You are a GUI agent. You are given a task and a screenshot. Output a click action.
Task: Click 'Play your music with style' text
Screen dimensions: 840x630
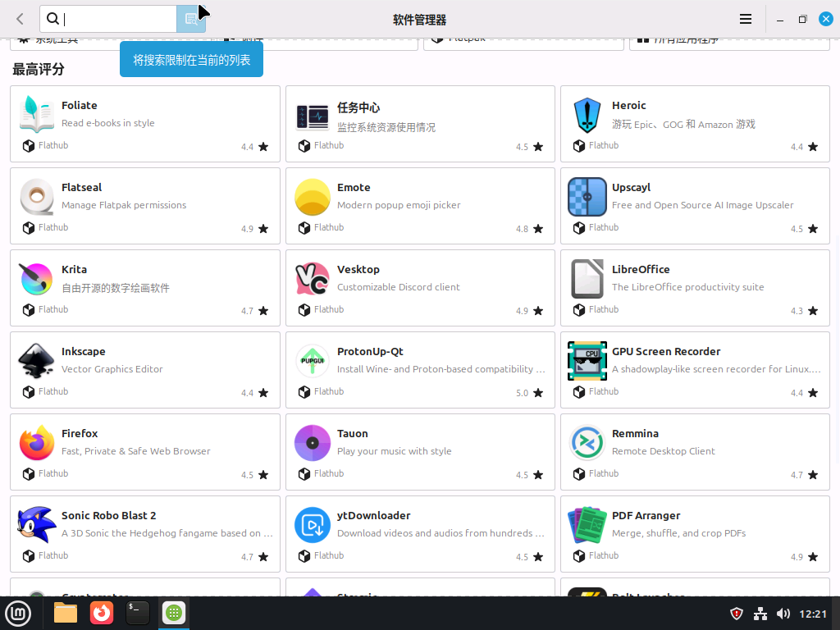395,451
